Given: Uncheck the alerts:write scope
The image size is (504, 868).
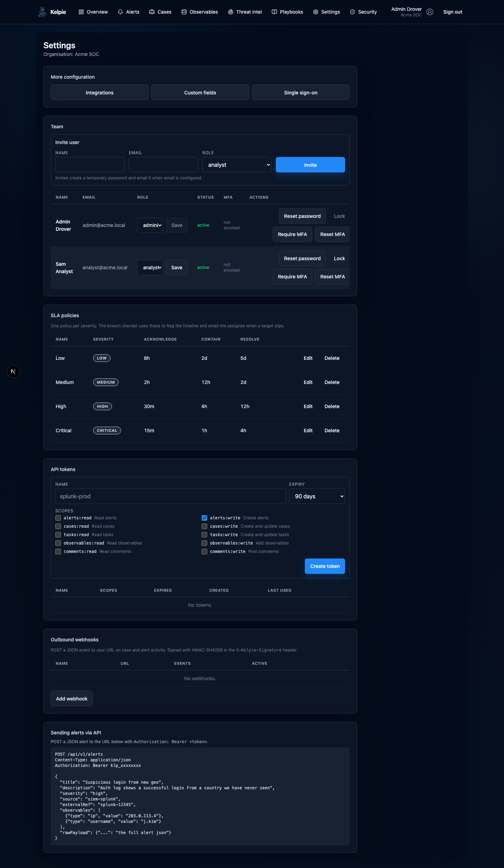Looking at the screenshot, I should pos(204,518).
